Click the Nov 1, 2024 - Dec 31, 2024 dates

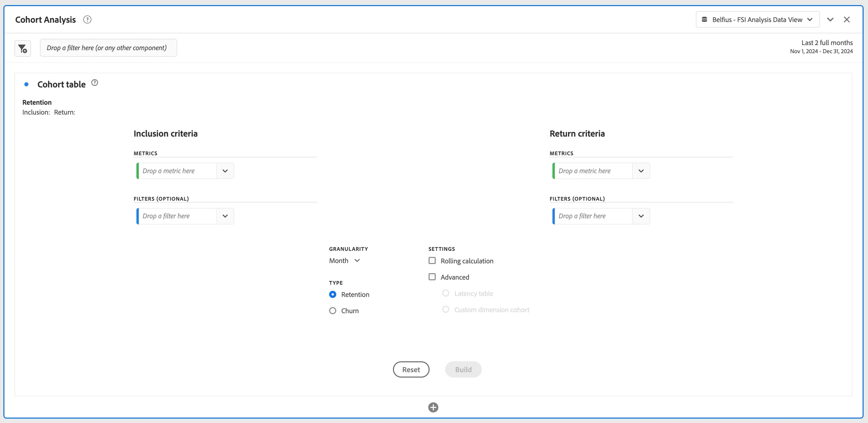821,51
